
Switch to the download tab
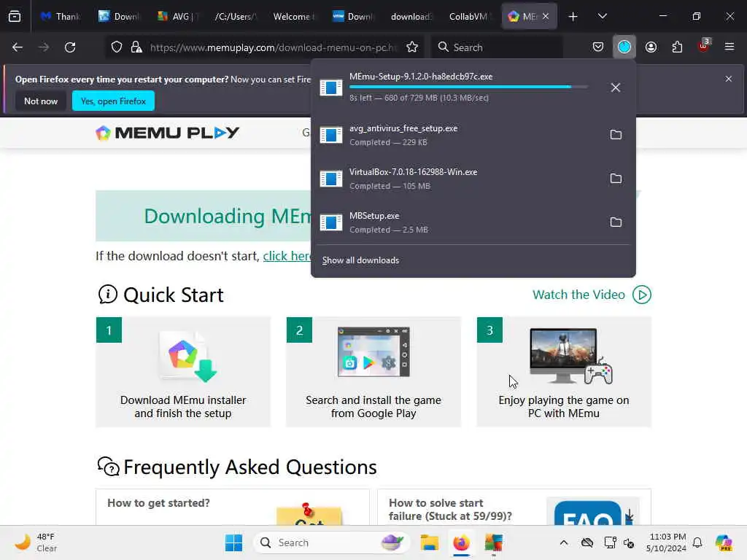[411, 17]
